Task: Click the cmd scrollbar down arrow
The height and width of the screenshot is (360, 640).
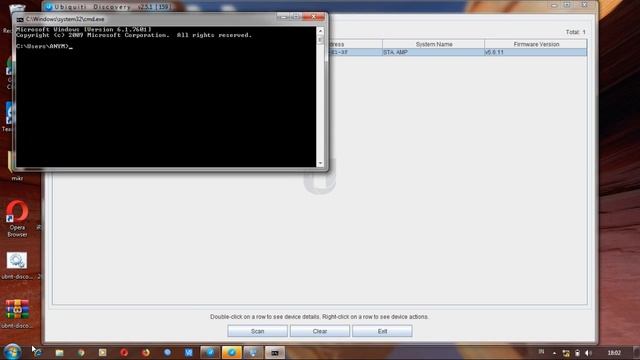Action: tap(320, 163)
